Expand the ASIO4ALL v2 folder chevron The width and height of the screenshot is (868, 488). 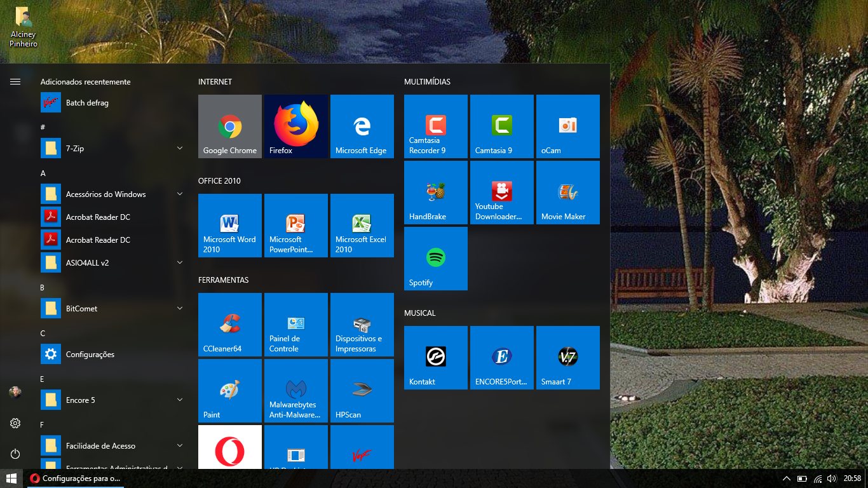(x=180, y=262)
